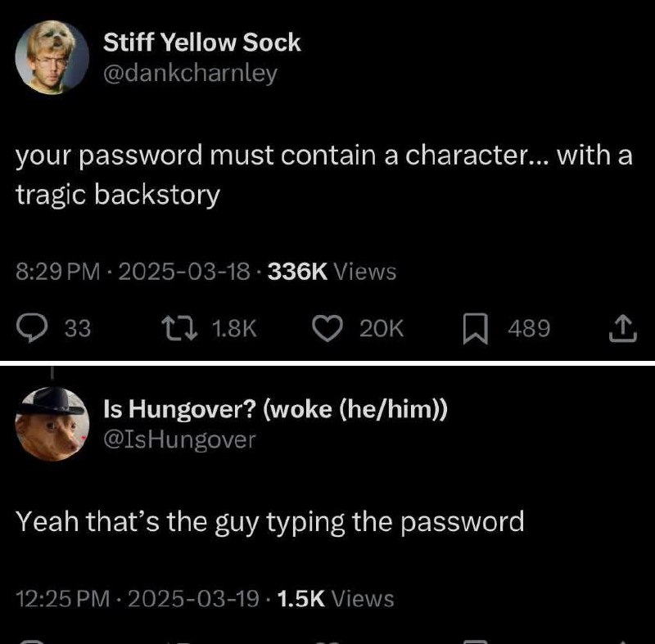Click the 1.8K retweet count

pyautogui.click(x=234, y=328)
